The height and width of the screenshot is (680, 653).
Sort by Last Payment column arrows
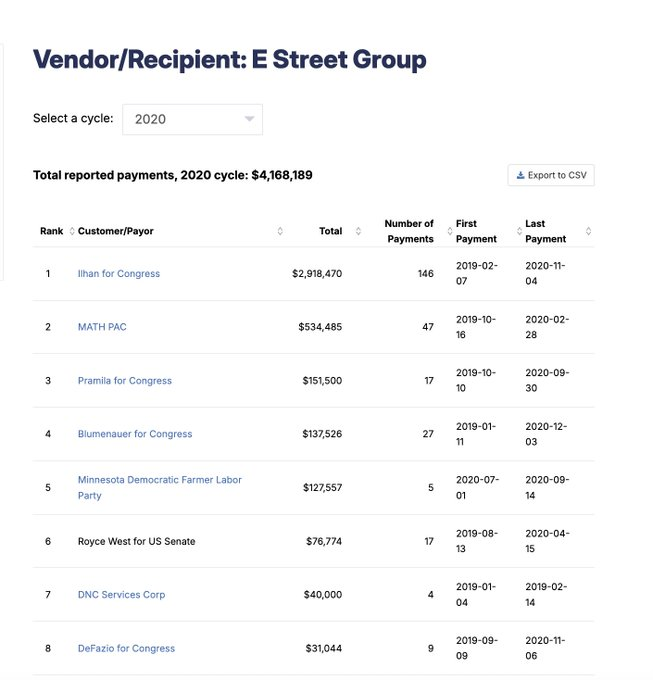coord(588,231)
